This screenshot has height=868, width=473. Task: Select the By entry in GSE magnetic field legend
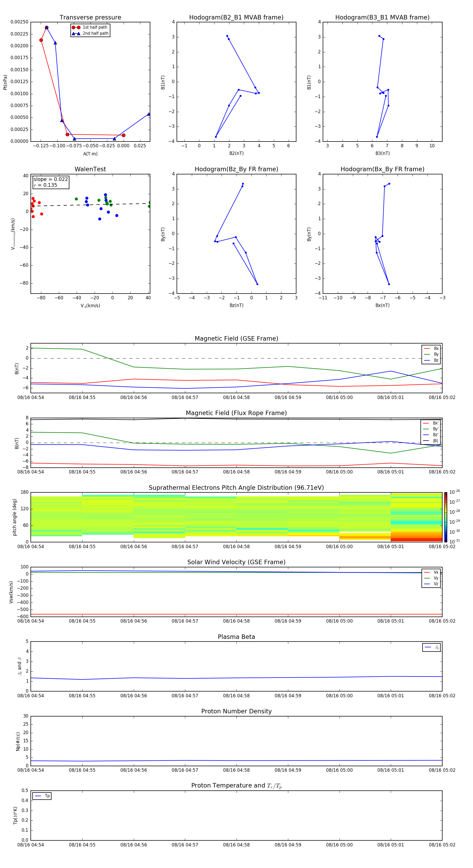431,355
